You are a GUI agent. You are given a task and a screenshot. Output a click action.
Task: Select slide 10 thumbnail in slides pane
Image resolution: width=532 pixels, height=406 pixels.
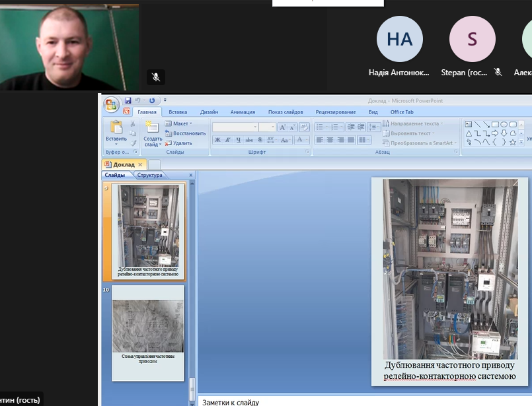[x=148, y=332]
